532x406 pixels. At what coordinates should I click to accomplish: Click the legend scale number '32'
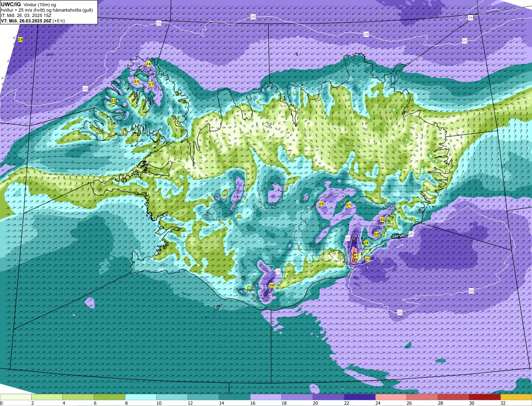503,403
